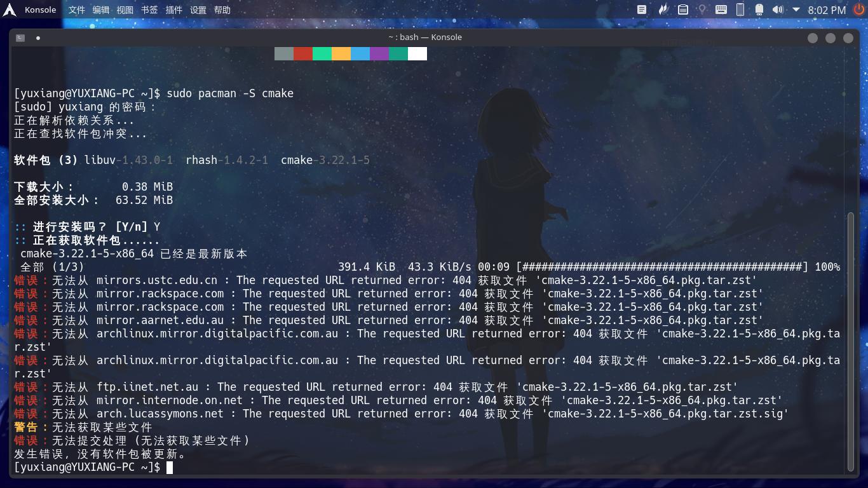Click the Konsole terminal icon in the title bar
This screenshot has height=488, width=868.
(20, 37)
